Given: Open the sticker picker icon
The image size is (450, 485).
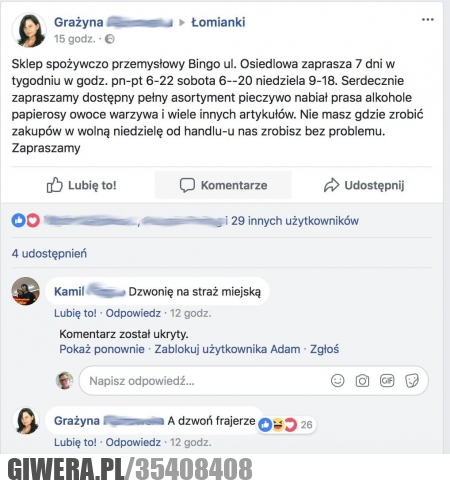Looking at the screenshot, I should [412, 380].
